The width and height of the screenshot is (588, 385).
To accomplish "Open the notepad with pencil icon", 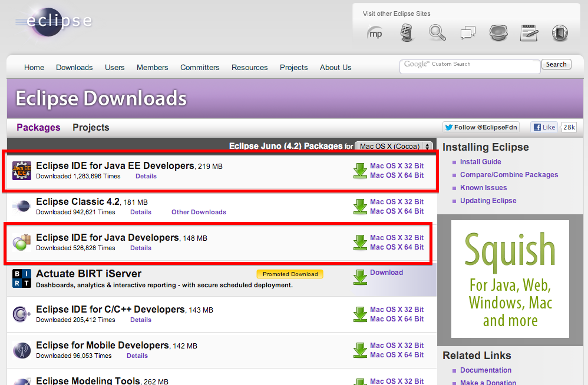I will pyautogui.click(x=529, y=32).
